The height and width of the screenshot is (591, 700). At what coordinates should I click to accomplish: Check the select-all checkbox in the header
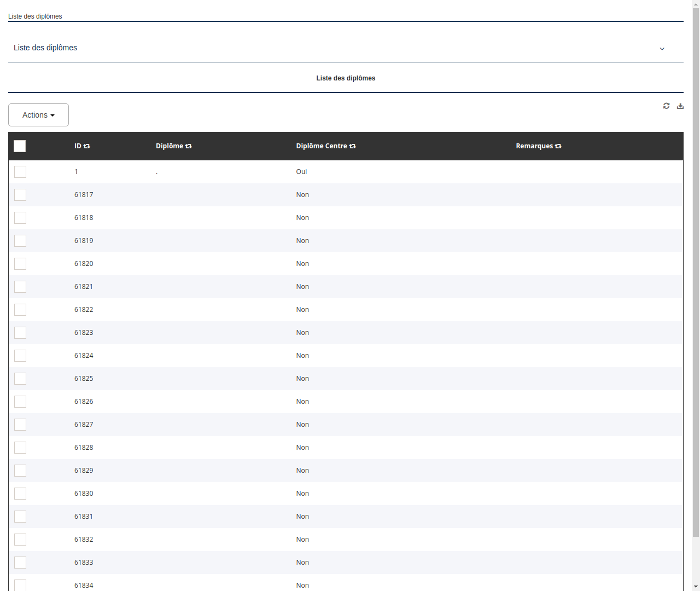coord(20,146)
